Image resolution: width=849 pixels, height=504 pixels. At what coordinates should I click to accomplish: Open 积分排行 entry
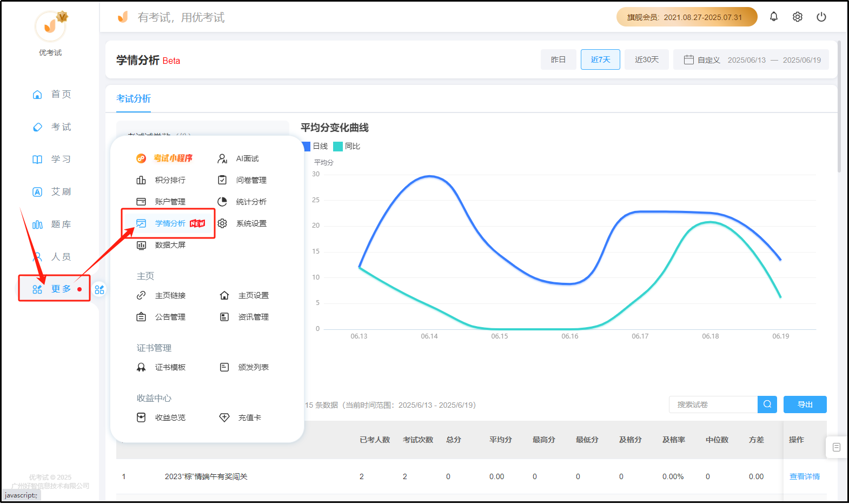pos(161,180)
